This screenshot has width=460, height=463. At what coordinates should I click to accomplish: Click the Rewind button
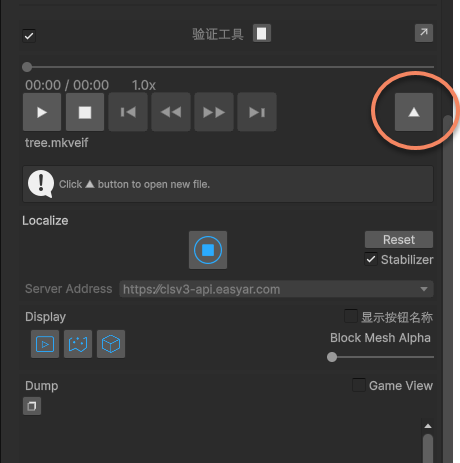click(x=171, y=112)
